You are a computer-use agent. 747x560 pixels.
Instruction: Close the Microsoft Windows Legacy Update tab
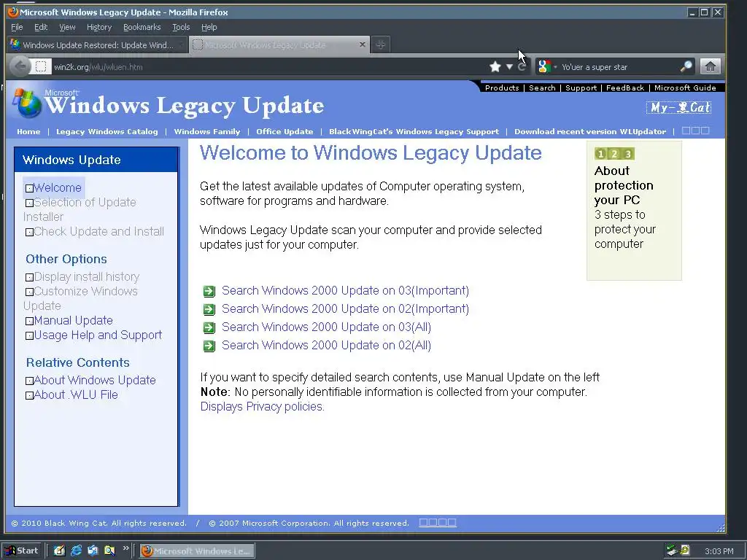click(x=362, y=44)
